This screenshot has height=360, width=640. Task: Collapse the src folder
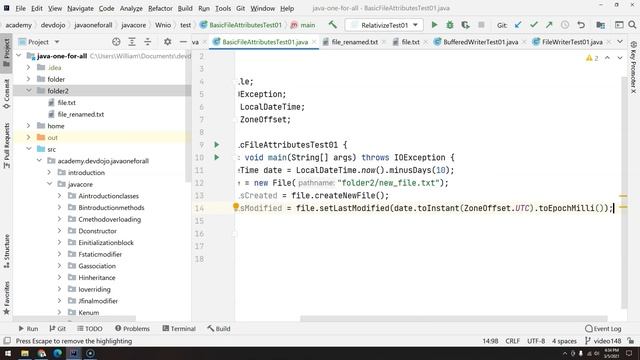[x=29, y=149]
